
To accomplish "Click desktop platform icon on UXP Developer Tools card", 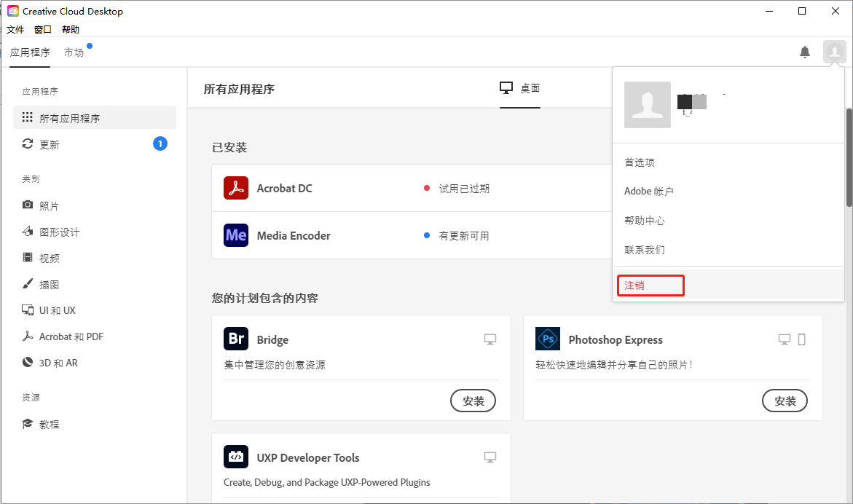I will pyautogui.click(x=490, y=457).
